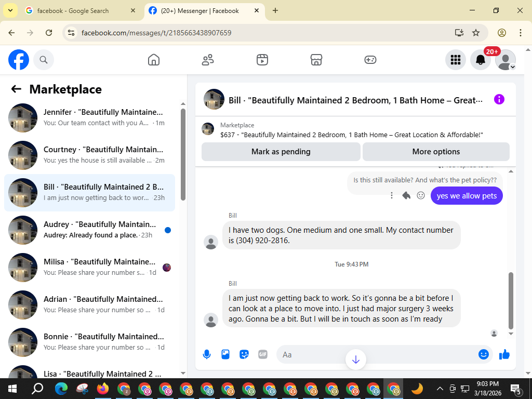The width and height of the screenshot is (532, 399).
Task: Click the voice clip microphone icon
Action: pyautogui.click(x=207, y=354)
